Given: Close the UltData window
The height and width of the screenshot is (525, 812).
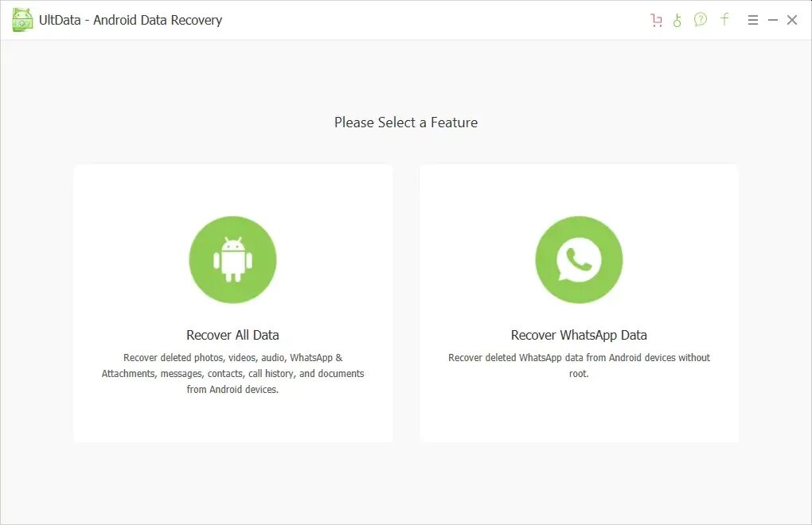Looking at the screenshot, I should pyautogui.click(x=792, y=20).
